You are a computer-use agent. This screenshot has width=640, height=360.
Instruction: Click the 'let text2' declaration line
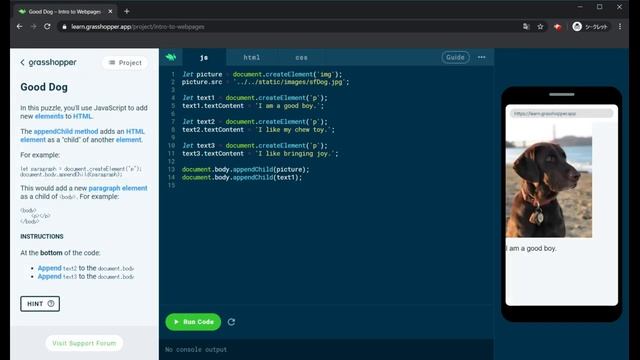click(255, 122)
